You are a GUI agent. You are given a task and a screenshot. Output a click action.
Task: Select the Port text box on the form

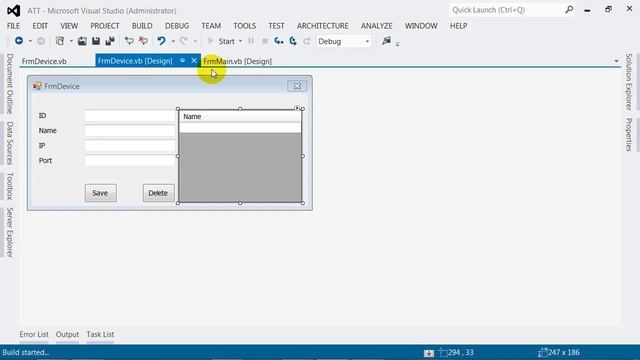(130, 160)
